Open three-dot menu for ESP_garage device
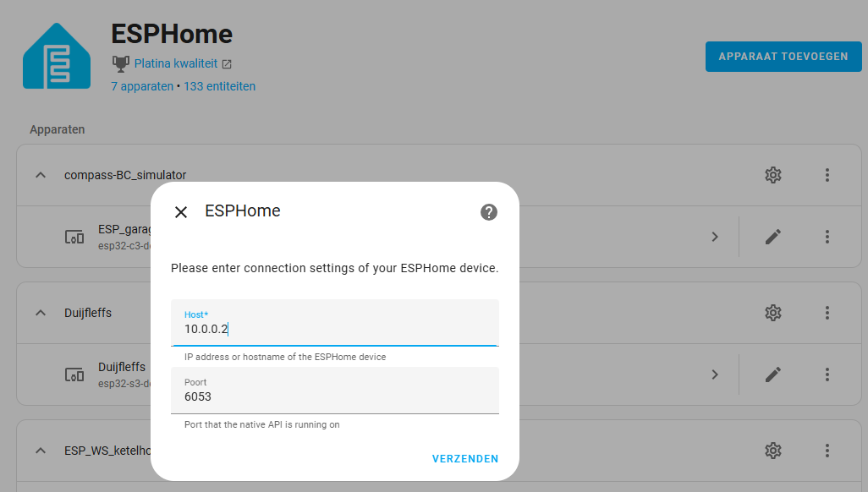 pyautogui.click(x=827, y=237)
